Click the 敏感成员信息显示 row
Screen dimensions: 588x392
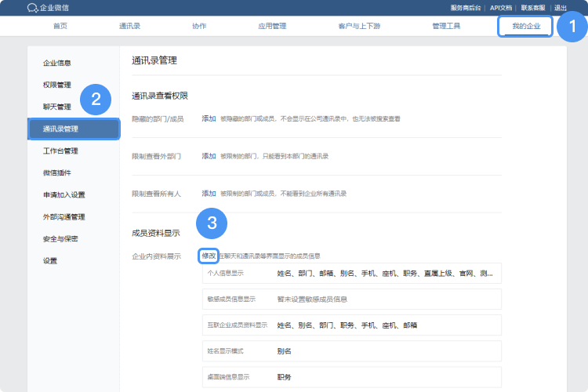352,299
